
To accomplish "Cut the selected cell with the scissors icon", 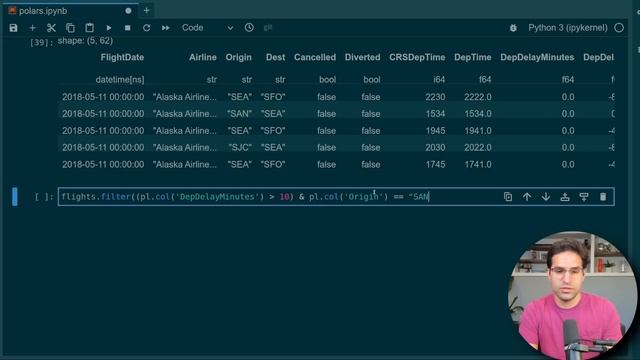I will pyautogui.click(x=51, y=28).
